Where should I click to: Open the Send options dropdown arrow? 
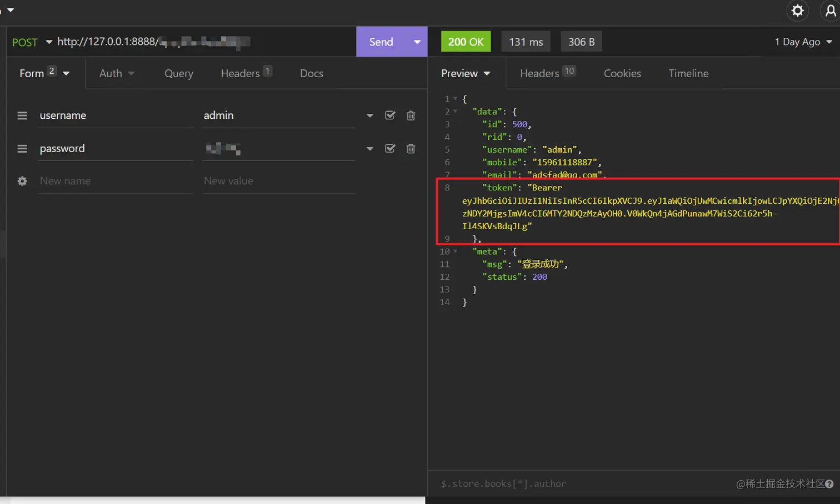(417, 42)
